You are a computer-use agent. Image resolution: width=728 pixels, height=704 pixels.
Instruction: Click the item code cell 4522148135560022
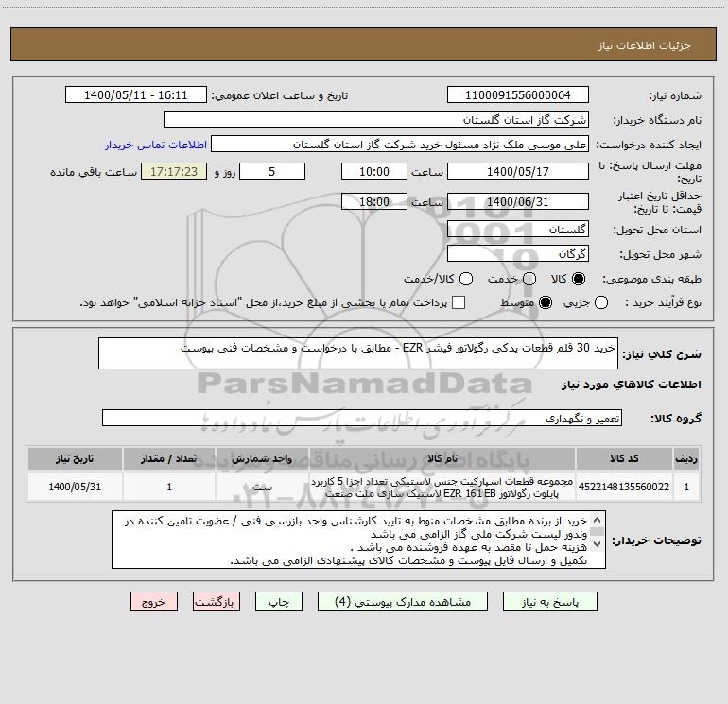[x=624, y=487]
